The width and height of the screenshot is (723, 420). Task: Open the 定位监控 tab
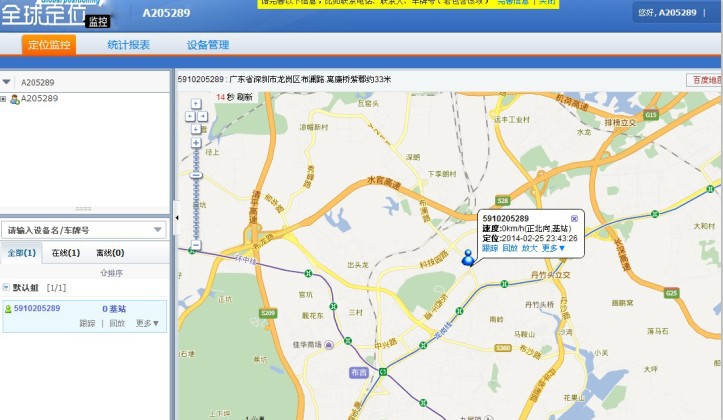tap(49, 45)
